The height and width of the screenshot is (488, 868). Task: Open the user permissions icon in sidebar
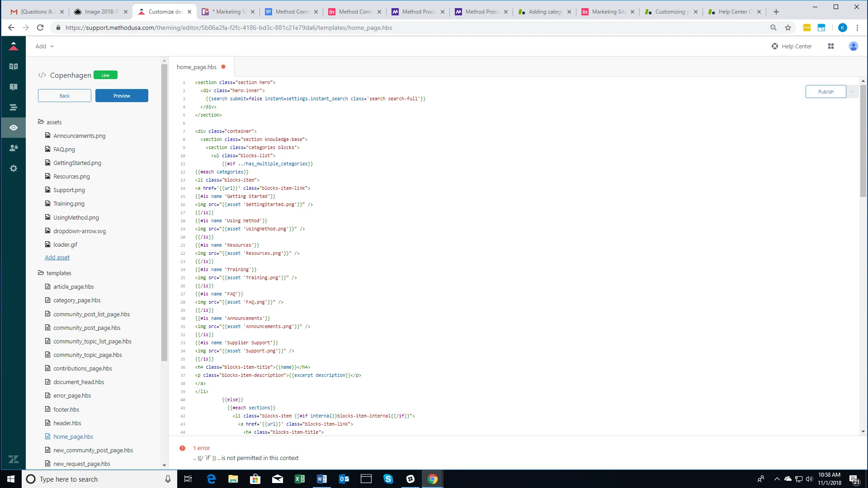click(14, 148)
